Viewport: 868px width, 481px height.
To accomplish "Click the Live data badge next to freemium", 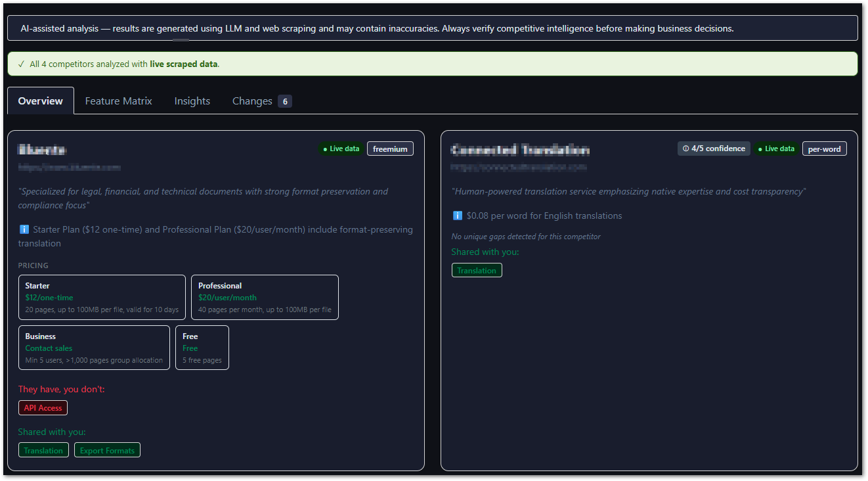I will coord(341,149).
